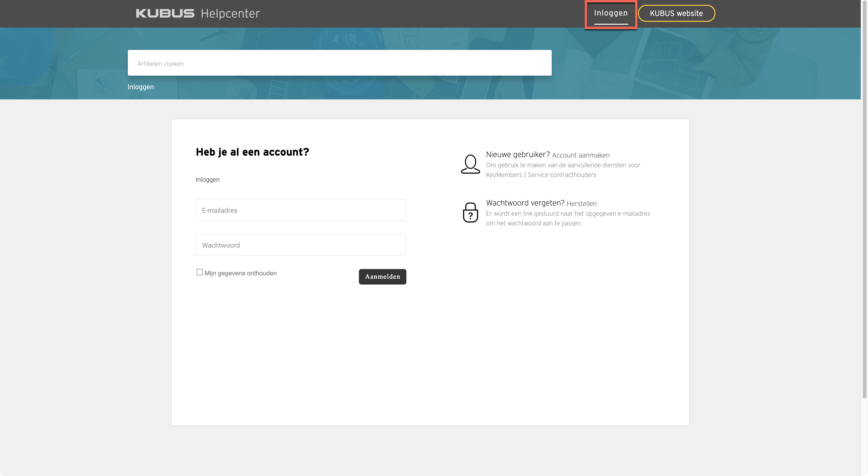The width and height of the screenshot is (868, 476).
Task: Click the Mijn gegevens onthouden label
Action: point(240,273)
